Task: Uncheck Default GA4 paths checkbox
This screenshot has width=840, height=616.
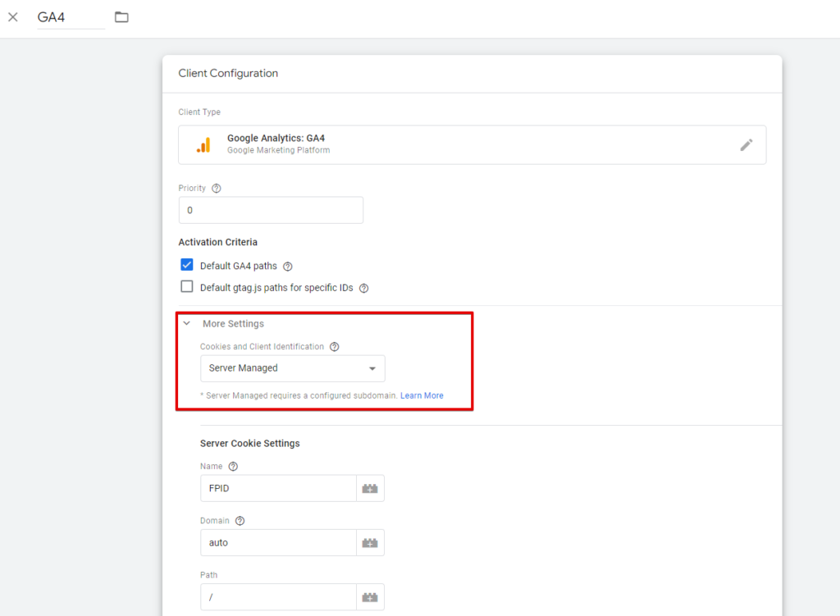Action: (186, 265)
